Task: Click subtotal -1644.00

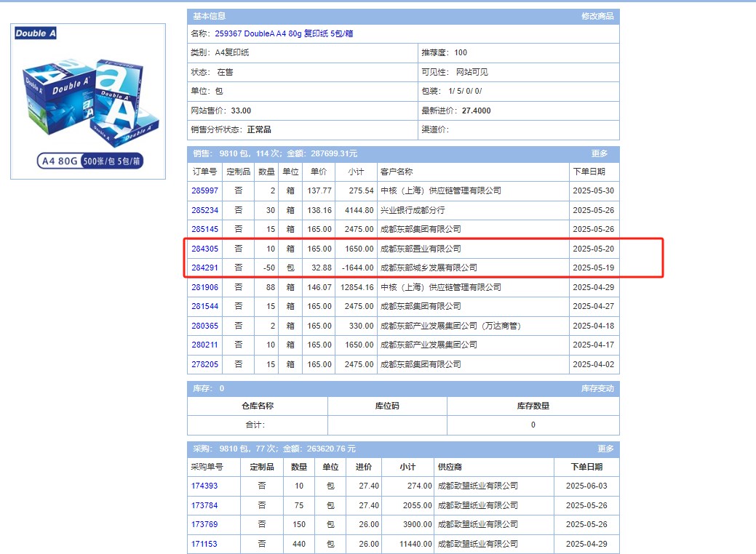Action: pyautogui.click(x=358, y=268)
